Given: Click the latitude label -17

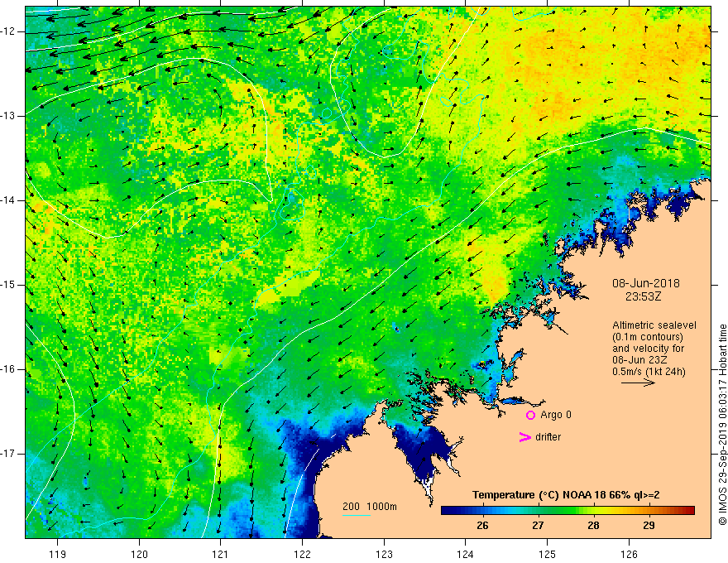Looking at the screenshot, I should (8, 454).
